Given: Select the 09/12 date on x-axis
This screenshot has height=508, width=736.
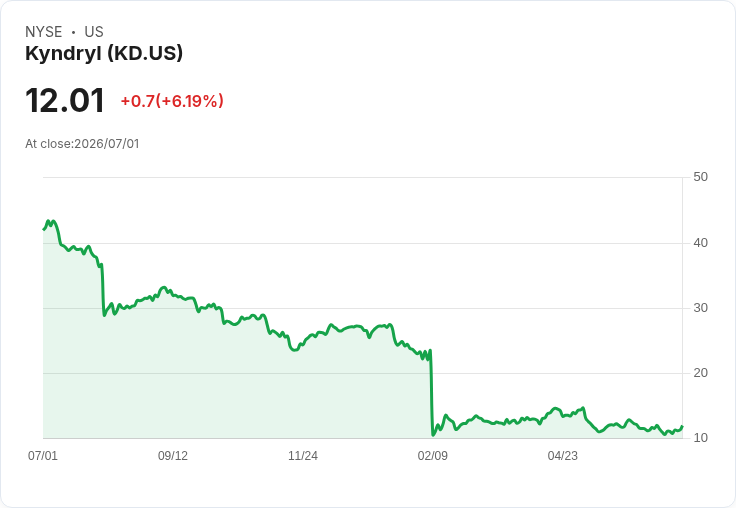Looking at the screenshot, I should 173,455.
